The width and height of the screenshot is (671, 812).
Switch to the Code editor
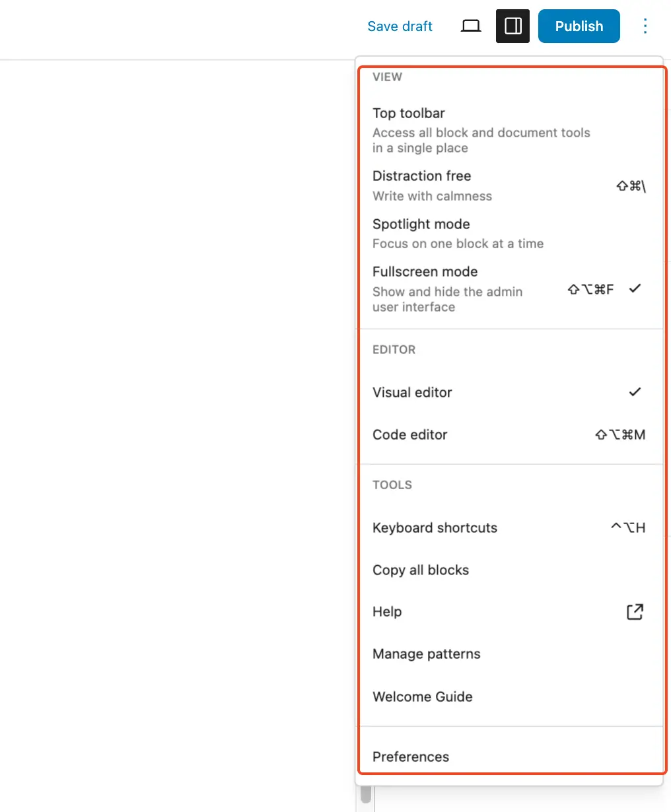pos(409,434)
